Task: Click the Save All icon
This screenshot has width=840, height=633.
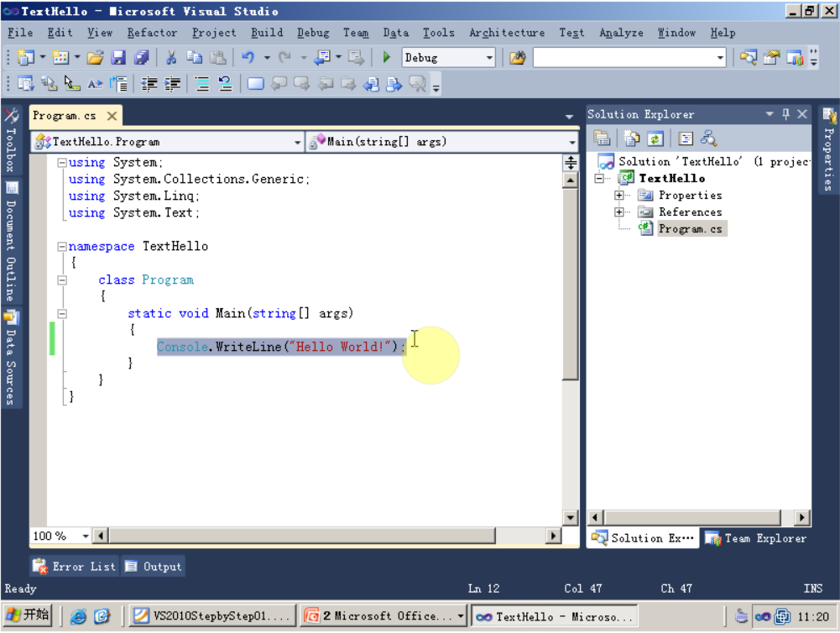Action: (x=143, y=57)
